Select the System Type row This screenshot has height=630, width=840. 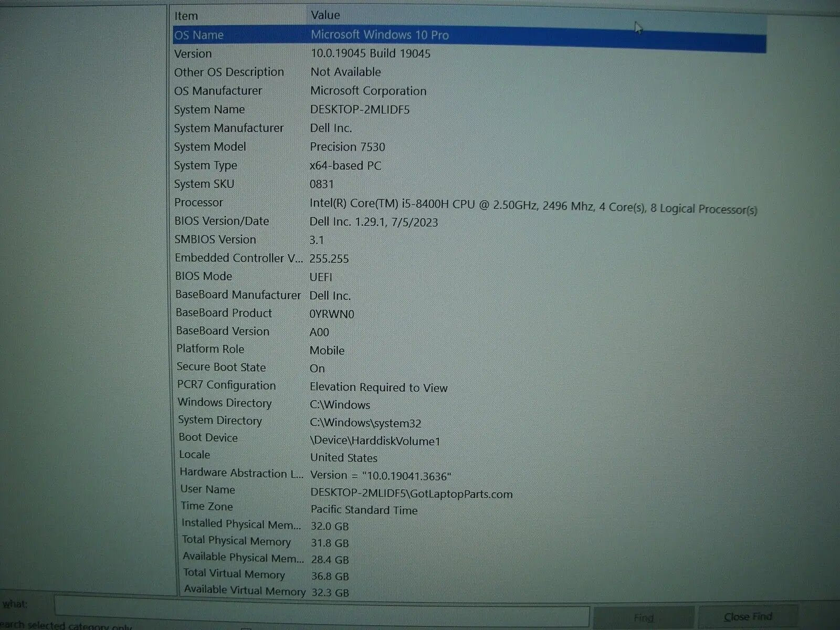click(469, 165)
